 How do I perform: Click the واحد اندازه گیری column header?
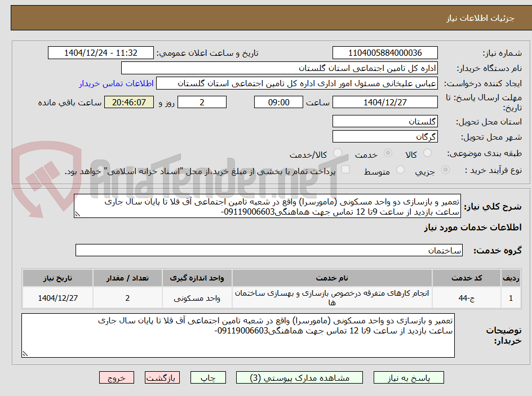click(x=197, y=278)
